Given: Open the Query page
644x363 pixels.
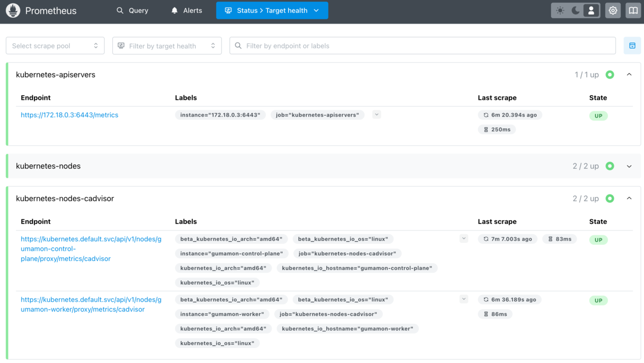Looking at the screenshot, I should (x=133, y=11).
